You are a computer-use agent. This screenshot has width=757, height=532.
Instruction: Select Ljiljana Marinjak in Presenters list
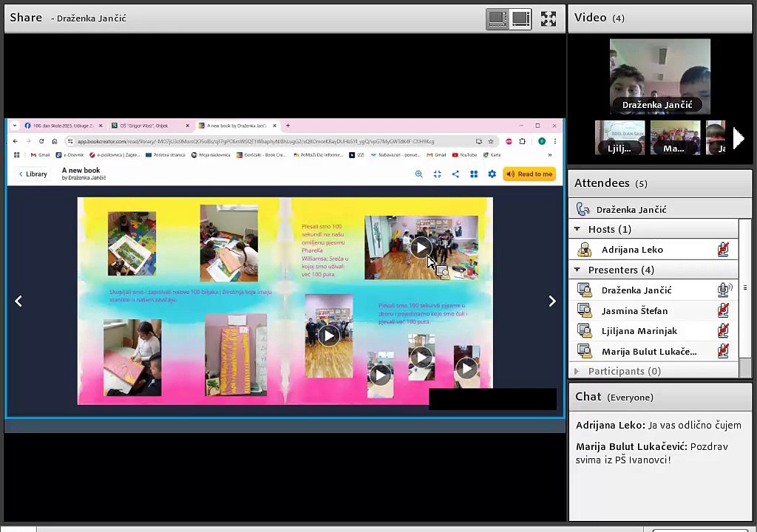click(x=639, y=331)
